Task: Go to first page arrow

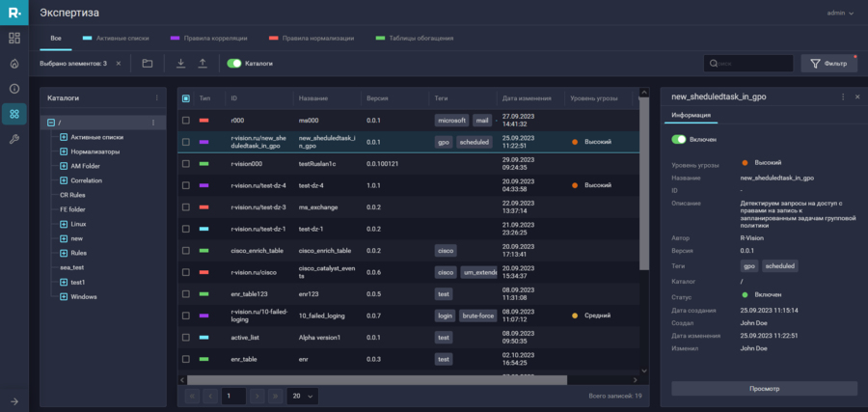Action: (192, 396)
